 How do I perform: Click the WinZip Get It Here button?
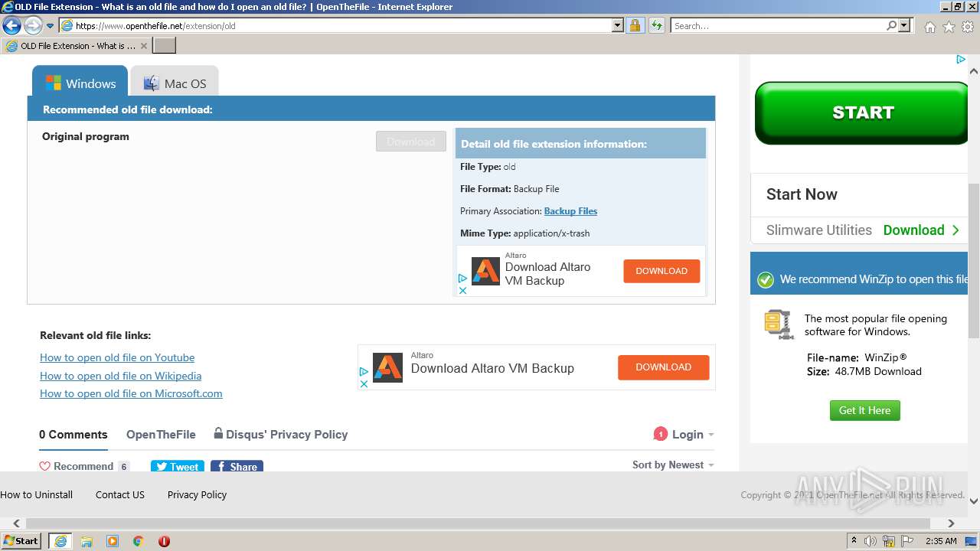pyautogui.click(x=865, y=410)
